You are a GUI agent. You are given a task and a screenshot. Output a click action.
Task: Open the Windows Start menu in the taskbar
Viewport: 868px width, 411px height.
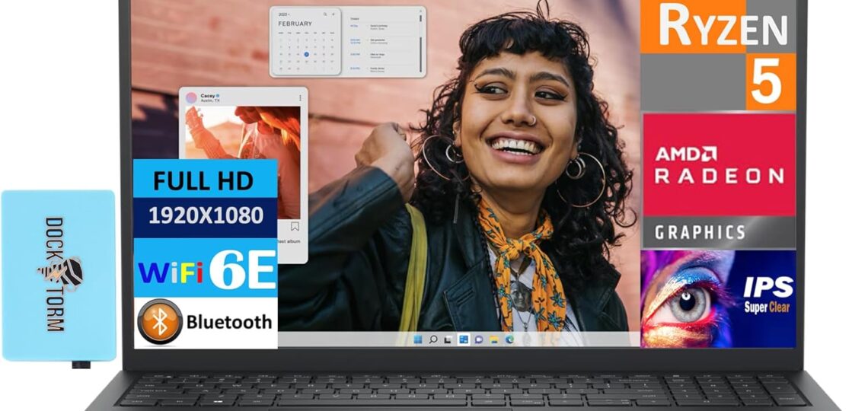pyautogui.click(x=418, y=339)
